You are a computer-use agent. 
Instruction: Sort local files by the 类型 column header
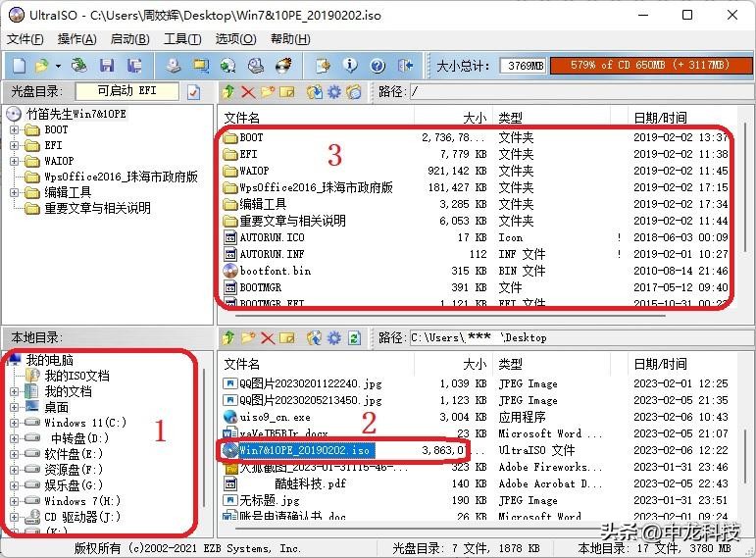click(x=552, y=364)
